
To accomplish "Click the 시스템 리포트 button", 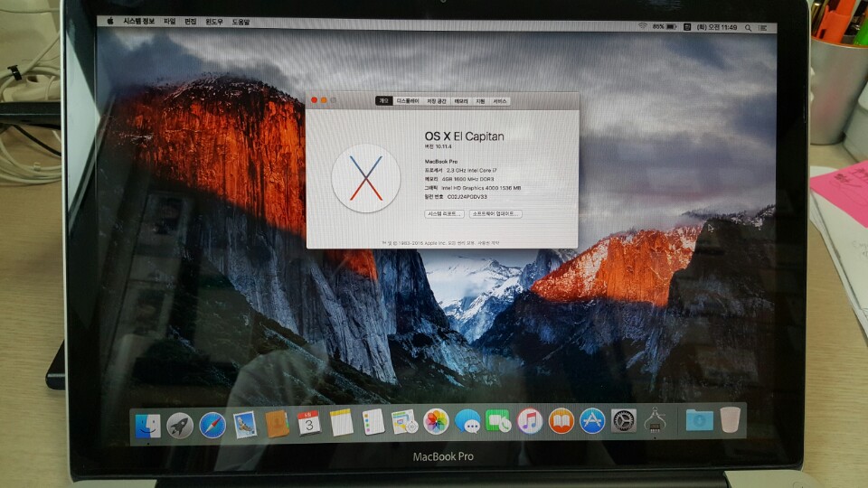I will tap(444, 214).
